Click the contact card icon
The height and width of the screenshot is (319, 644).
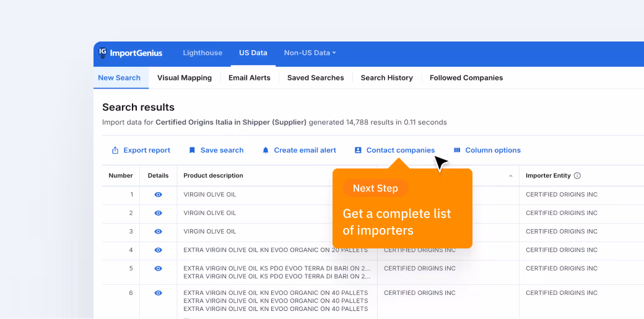[x=358, y=151]
